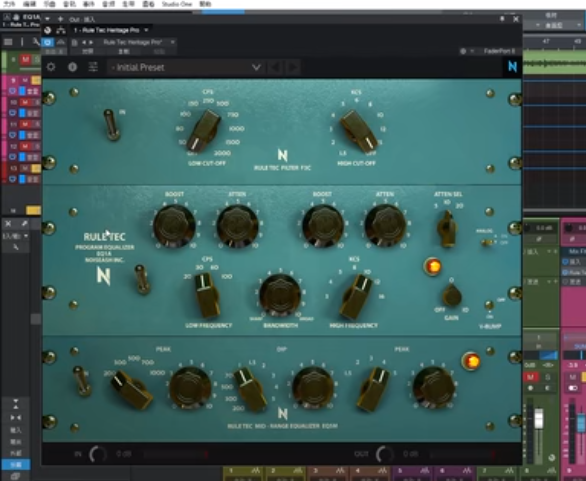The height and width of the screenshot is (481, 586).
Task: Click the wrench icon in lower left panel
Action: click(15, 247)
